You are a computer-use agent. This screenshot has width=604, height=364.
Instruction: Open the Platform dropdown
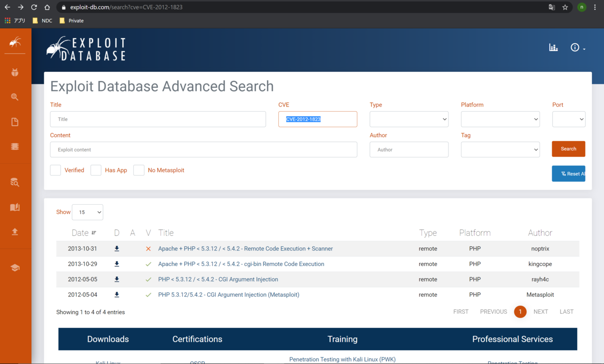pyautogui.click(x=500, y=119)
